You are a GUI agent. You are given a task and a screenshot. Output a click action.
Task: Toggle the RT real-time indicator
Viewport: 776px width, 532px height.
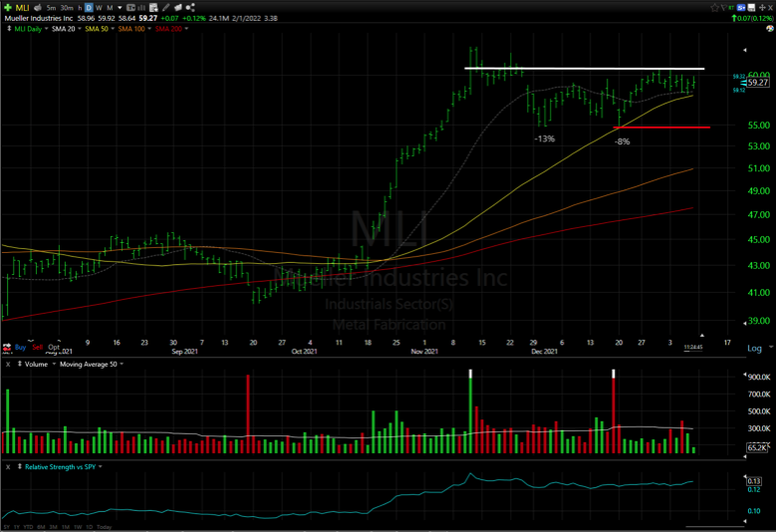(x=731, y=8)
